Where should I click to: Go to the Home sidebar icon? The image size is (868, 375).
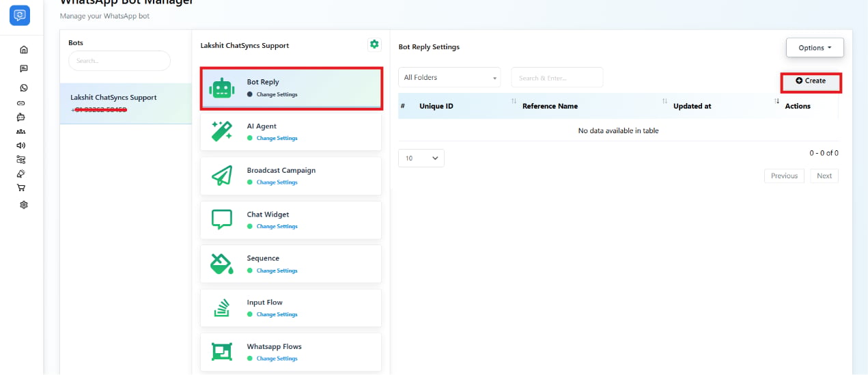24,49
